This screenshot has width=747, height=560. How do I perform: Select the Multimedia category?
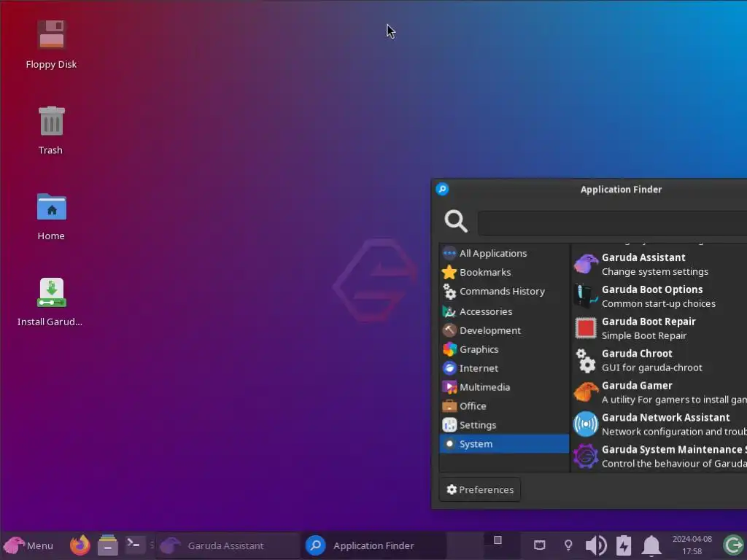504,387
